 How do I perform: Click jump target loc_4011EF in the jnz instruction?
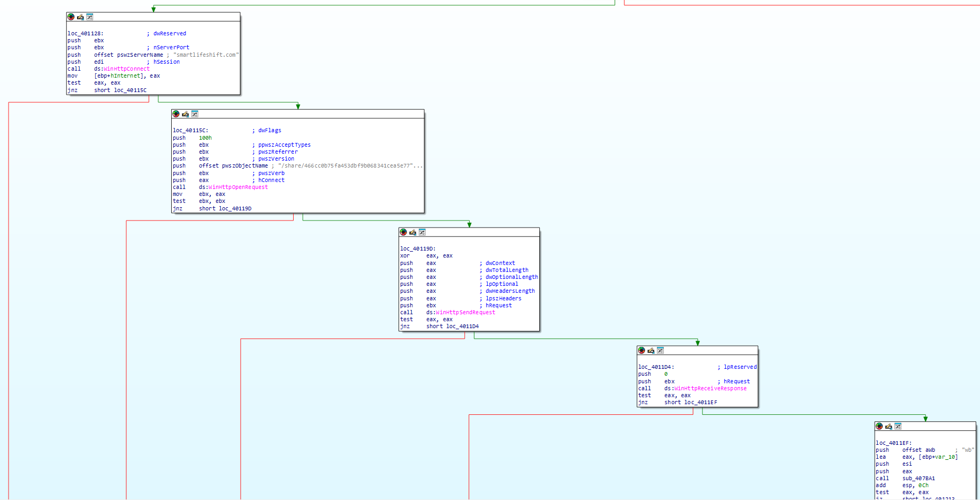tap(700, 403)
